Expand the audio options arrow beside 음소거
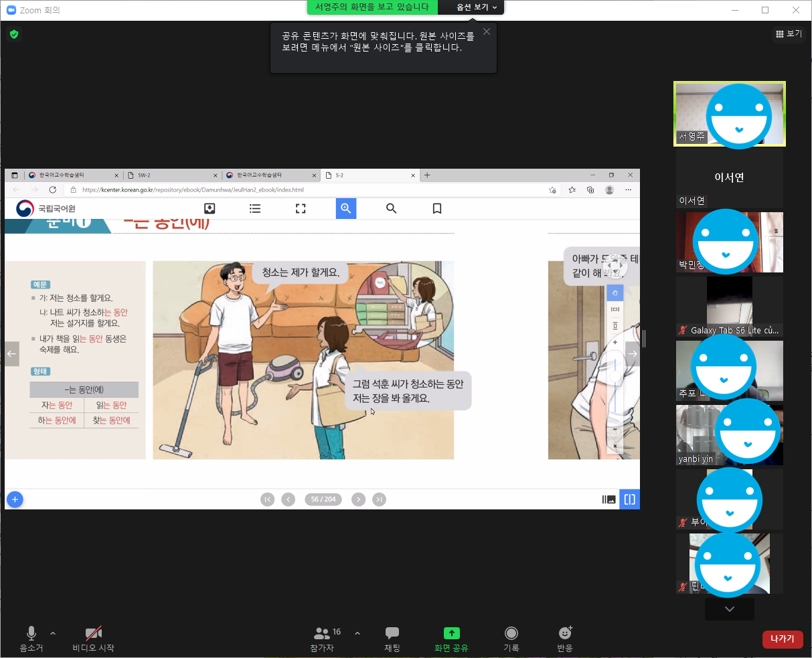 coord(53,633)
